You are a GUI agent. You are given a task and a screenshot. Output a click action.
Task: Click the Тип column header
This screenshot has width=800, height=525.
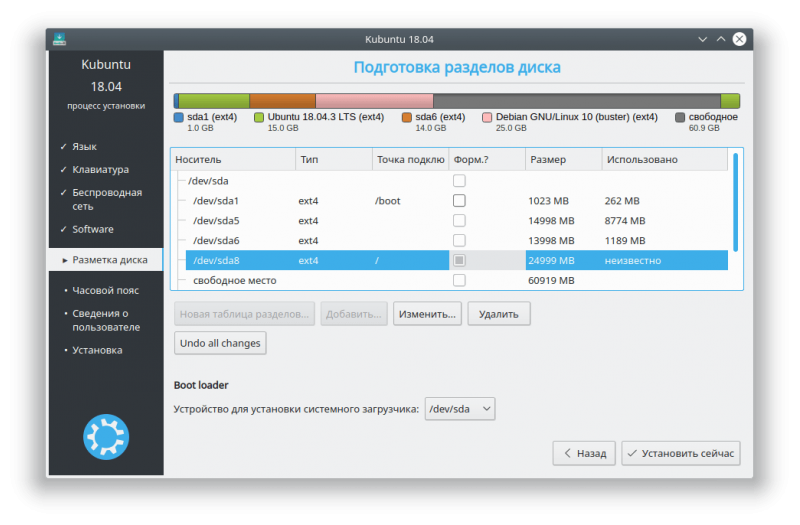point(334,159)
